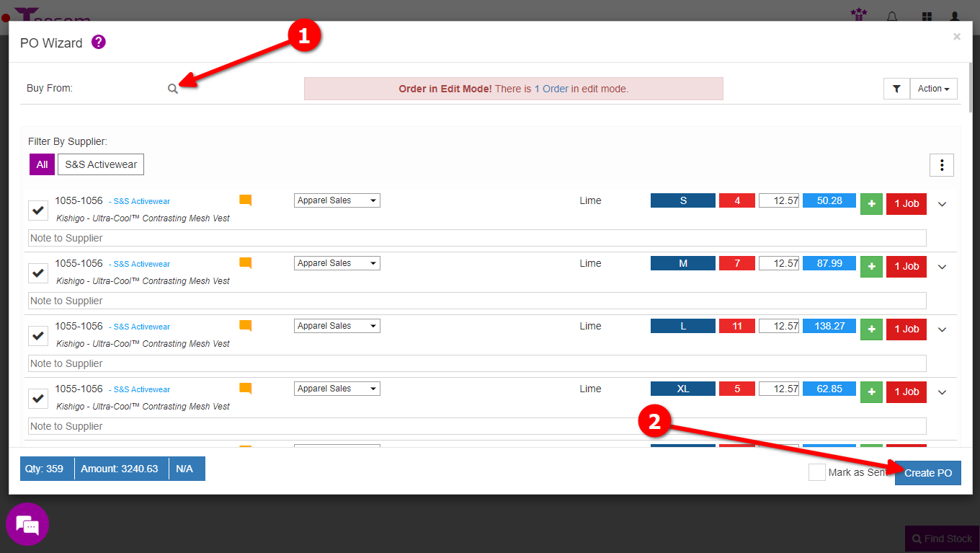Image resolution: width=980 pixels, height=553 pixels.
Task: Click the light blue 138.27 amount box
Action: pyautogui.click(x=829, y=326)
